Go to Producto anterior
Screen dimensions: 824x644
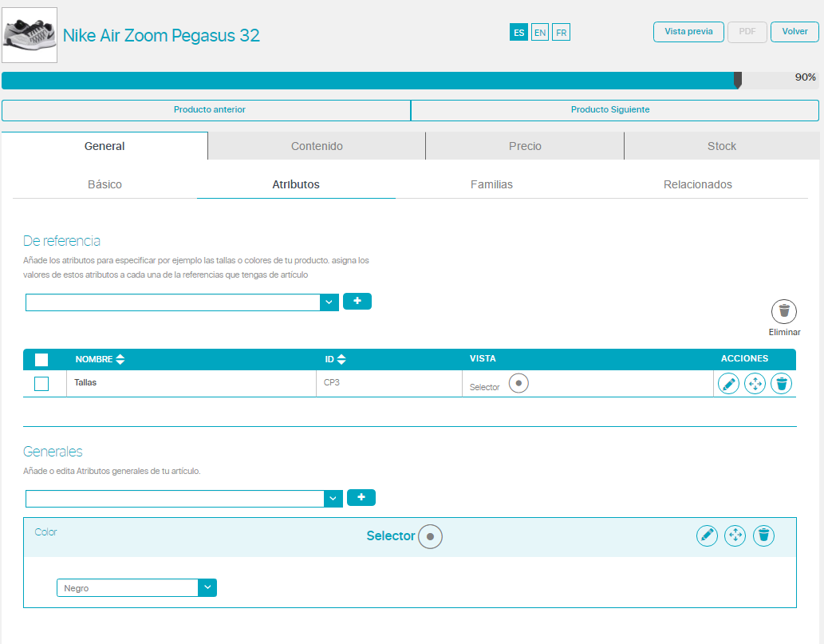point(207,110)
